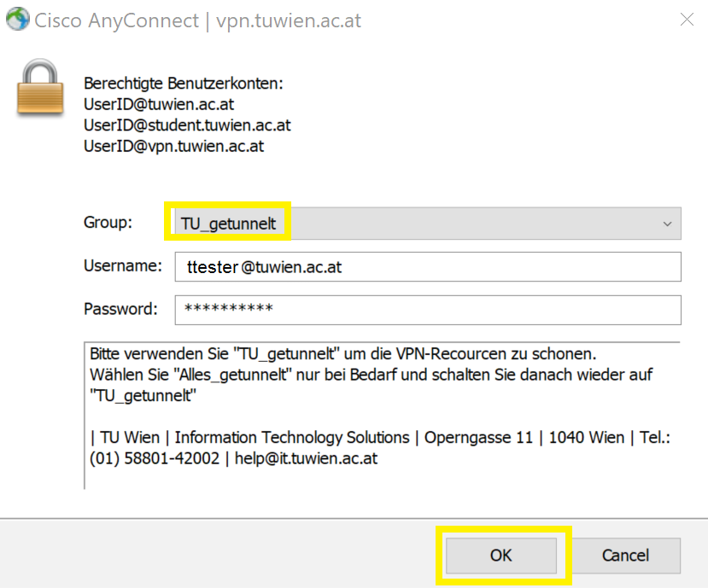Image resolution: width=708 pixels, height=588 pixels.
Task: Click the 'Group:' label
Action: pos(108,223)
